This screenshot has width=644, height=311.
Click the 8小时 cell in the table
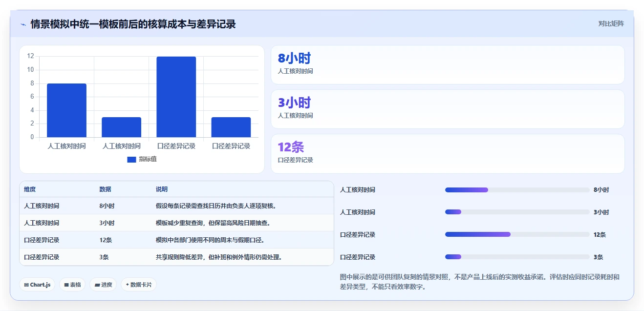pyautogui.click(x=107, y=206)
